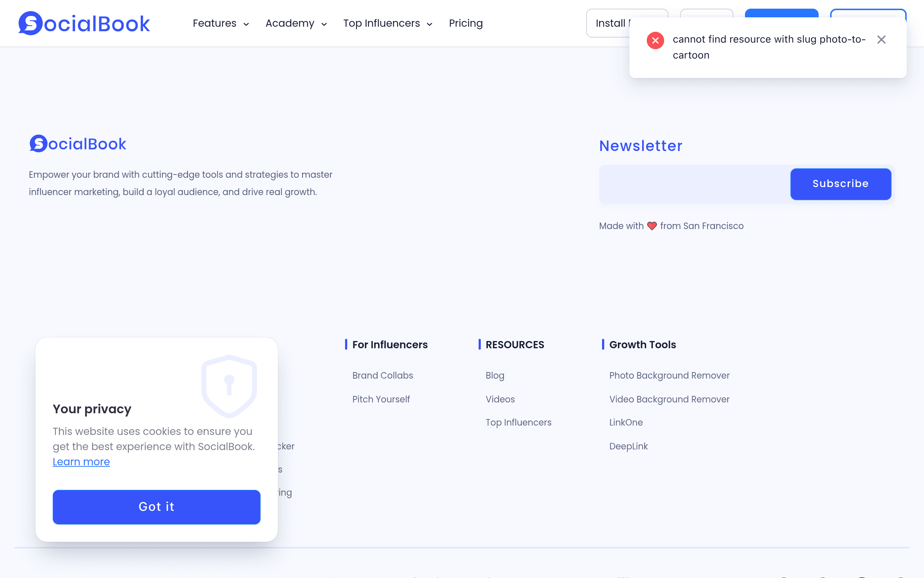Click the Newsletter heading
This screenshot has height=578, width=924.
pos(641,146)
